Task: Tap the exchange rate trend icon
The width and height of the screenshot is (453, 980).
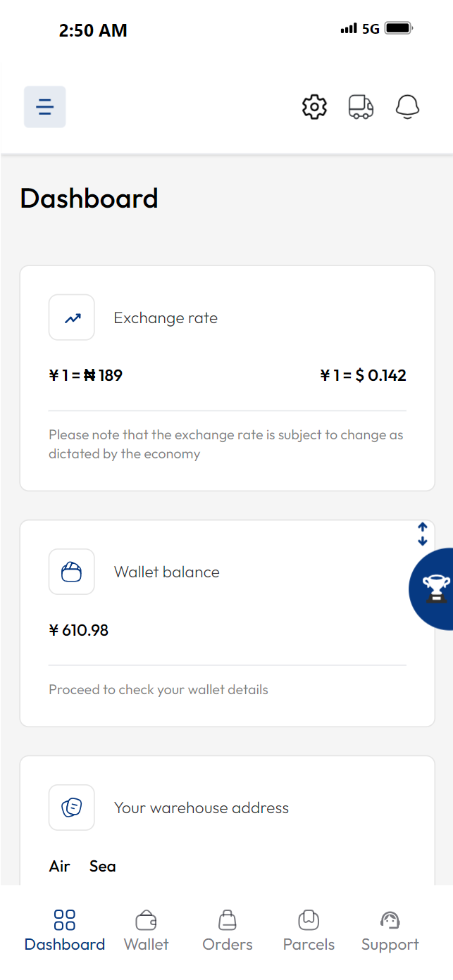Action: point(72,318)
